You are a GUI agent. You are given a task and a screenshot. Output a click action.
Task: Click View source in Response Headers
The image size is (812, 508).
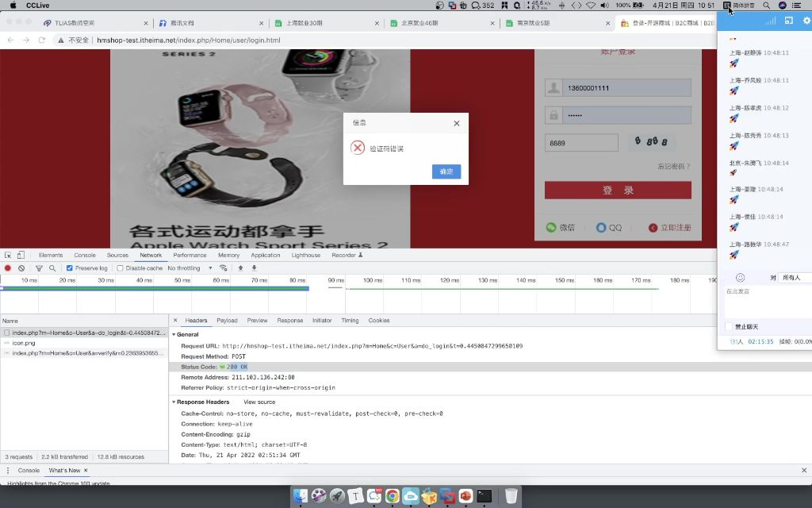(259, 402)
